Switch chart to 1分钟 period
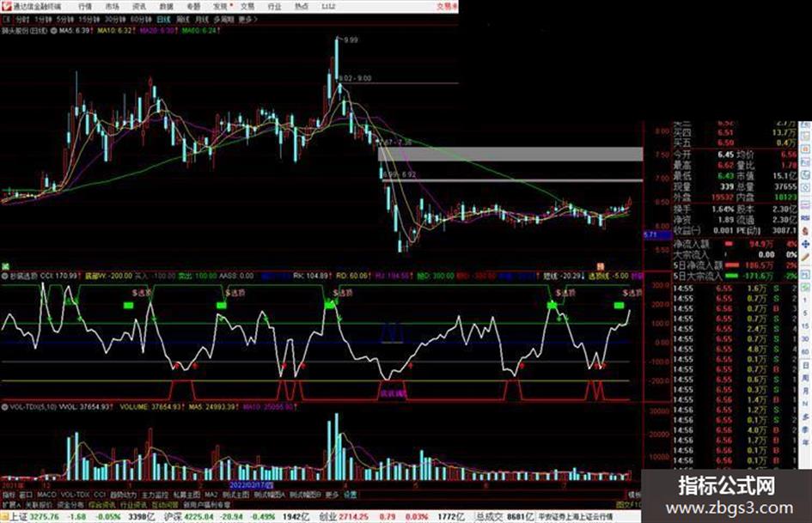Viewport: 812px width, 523px height. 43,19
